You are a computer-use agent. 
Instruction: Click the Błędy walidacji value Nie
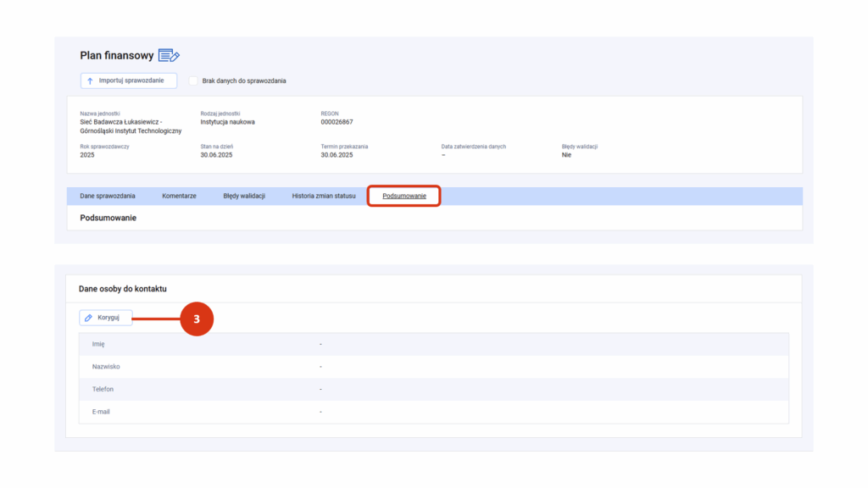tap(566, 156)
